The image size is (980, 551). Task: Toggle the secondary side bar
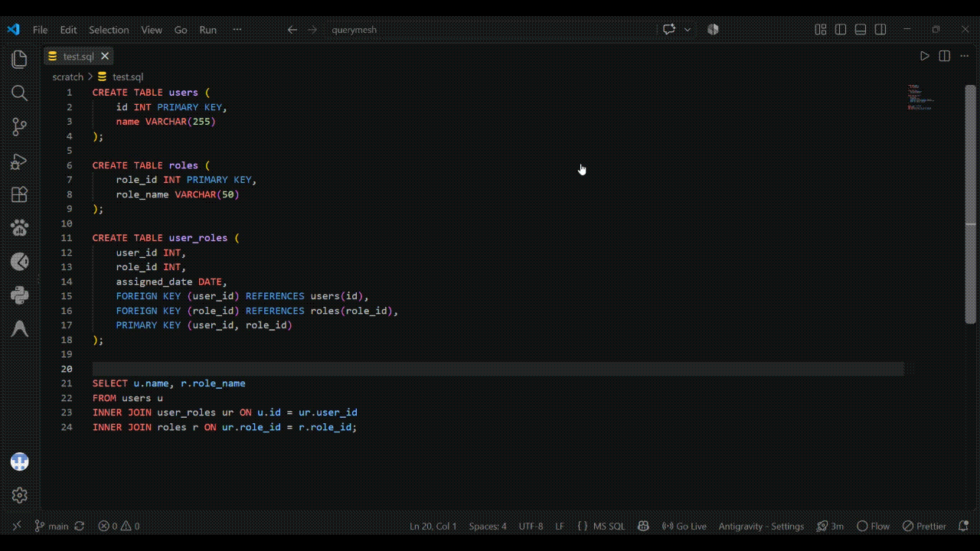(880, 30)
